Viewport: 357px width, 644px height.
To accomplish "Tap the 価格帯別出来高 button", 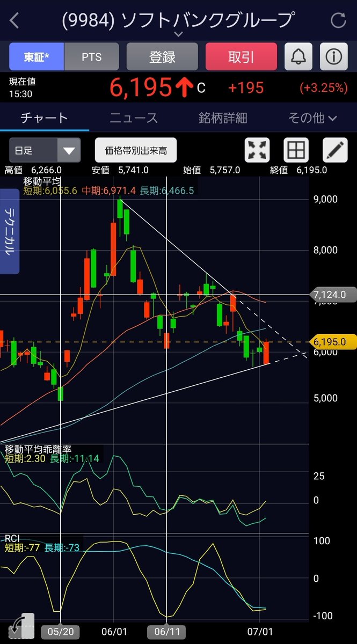I will coord(136,150).
